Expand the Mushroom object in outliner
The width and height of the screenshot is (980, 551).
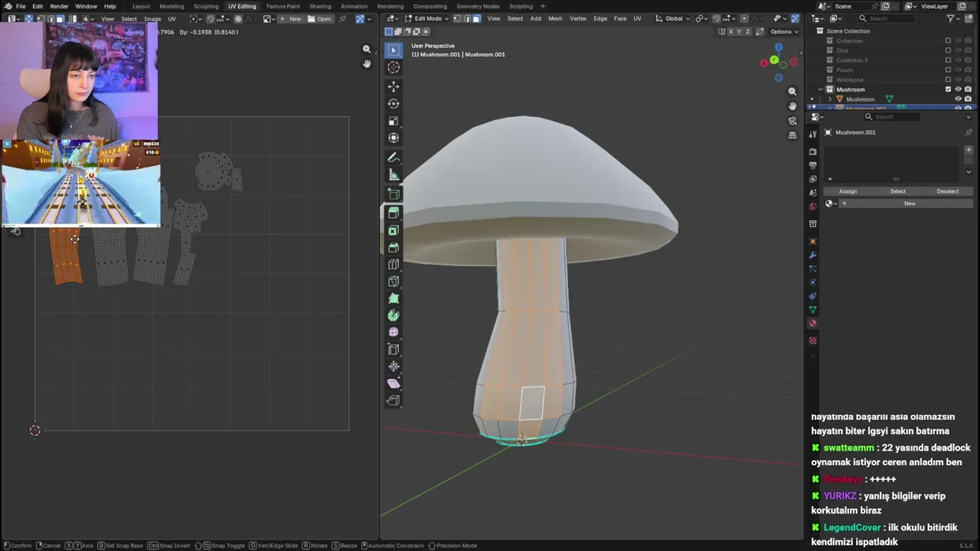click(x=831, y=99)
